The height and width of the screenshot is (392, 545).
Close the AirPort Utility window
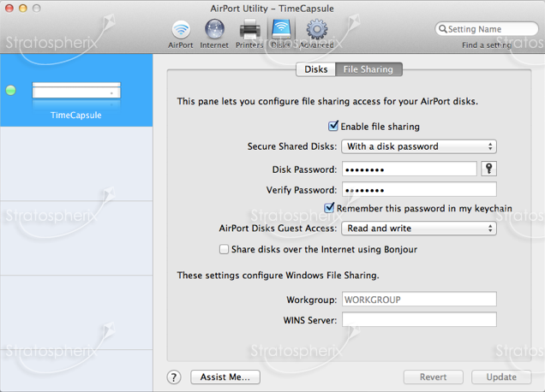9,9
